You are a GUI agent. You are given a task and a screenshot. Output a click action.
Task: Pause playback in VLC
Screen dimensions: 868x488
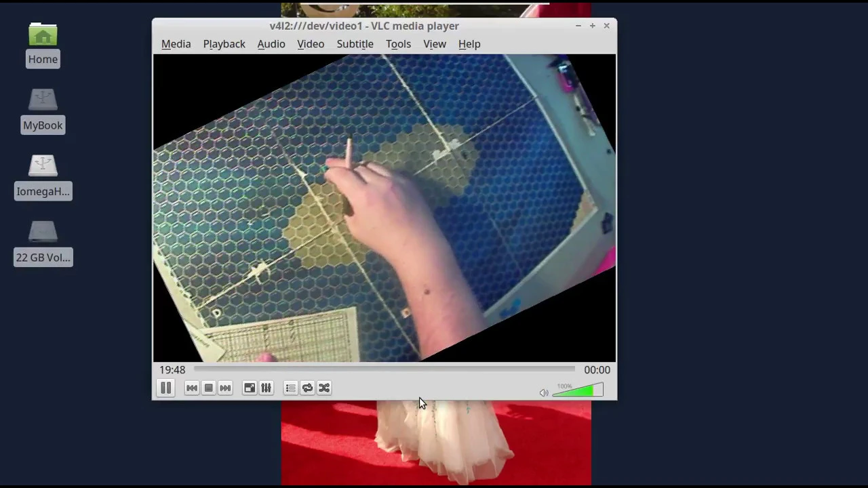coord(165,388)
